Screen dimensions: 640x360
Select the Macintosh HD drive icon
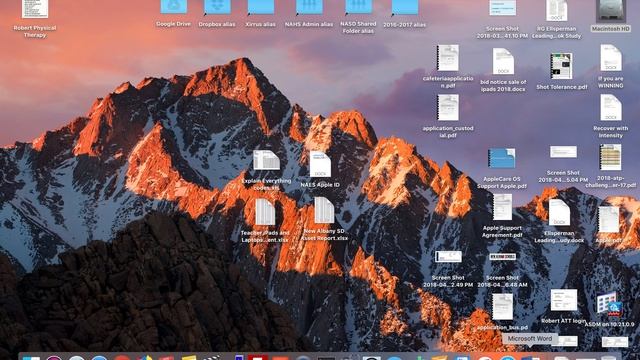[611, 11]
